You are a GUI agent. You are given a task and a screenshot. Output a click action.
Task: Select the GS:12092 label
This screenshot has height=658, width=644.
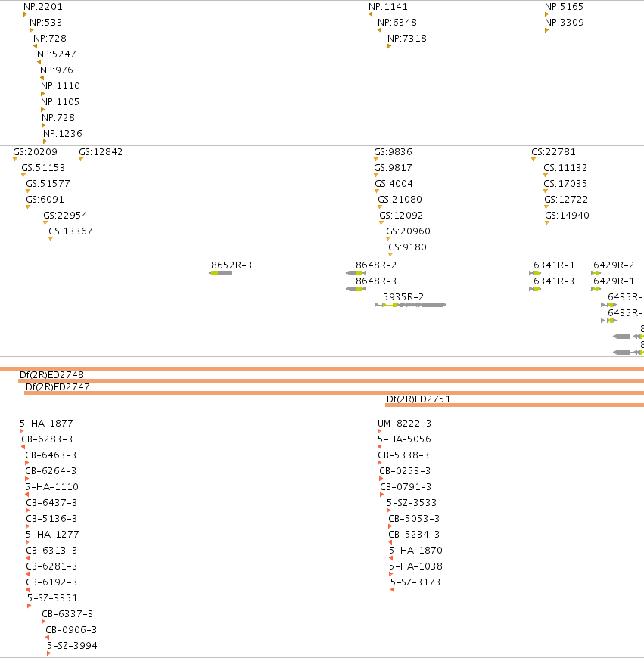tap(401, 216)
